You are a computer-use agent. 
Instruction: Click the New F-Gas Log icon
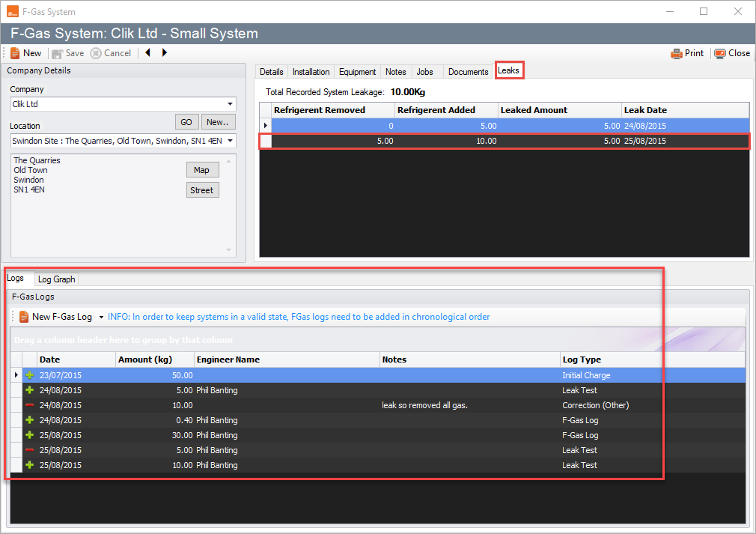pyautogui.click(x=24, y=317)
